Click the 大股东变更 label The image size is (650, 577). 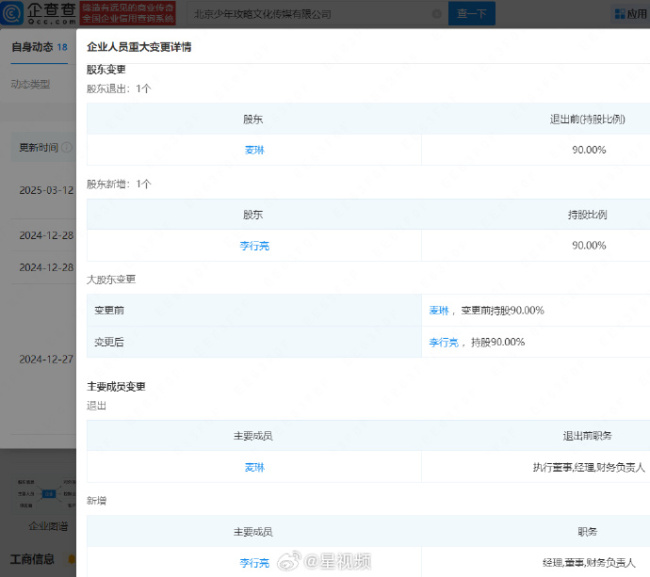[111, 279]
